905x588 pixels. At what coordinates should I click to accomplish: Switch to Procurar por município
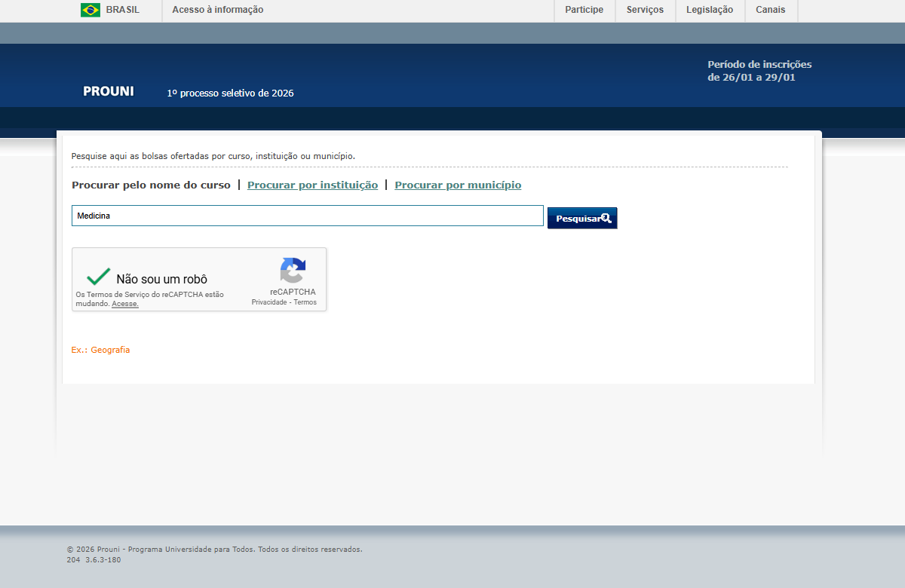pyautogui.click(x=458, y=185)
